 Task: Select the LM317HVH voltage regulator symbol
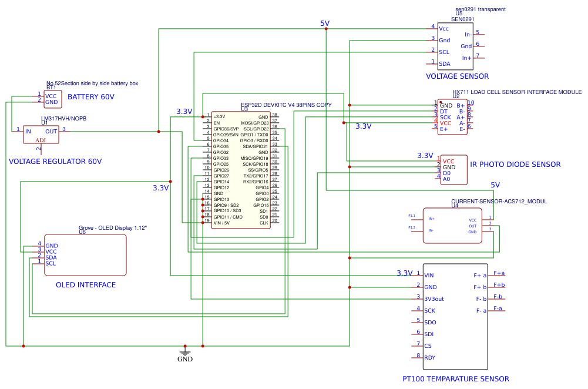tap(41, 135)
